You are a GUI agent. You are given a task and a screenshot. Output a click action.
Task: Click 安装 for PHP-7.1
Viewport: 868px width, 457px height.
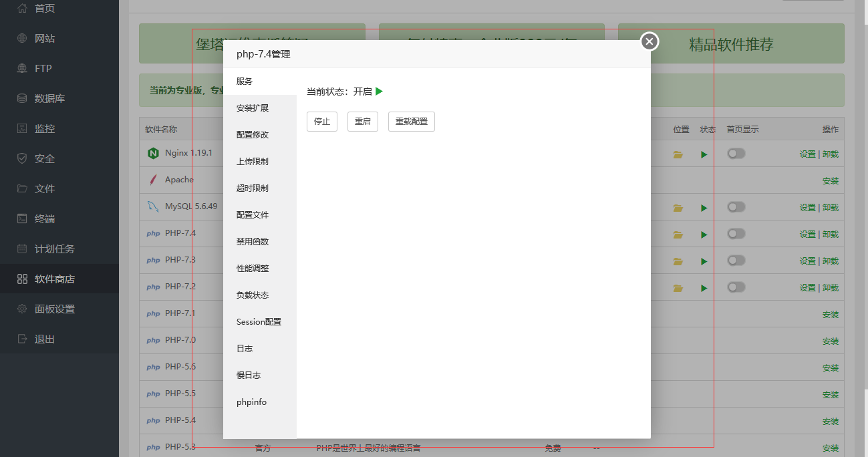(831, 315)
